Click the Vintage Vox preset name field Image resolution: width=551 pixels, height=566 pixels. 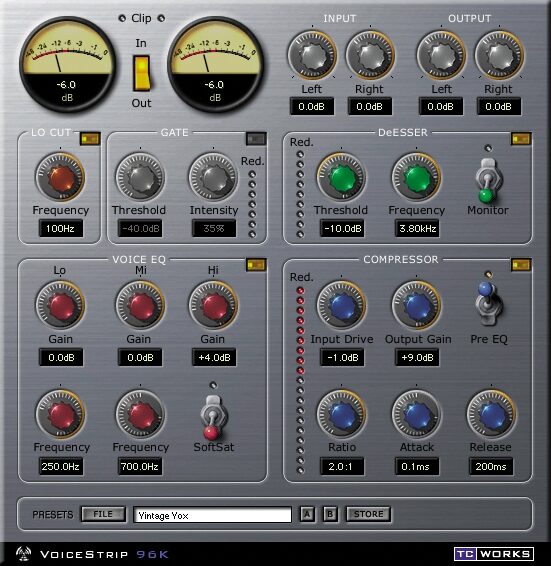click(212, 515)
